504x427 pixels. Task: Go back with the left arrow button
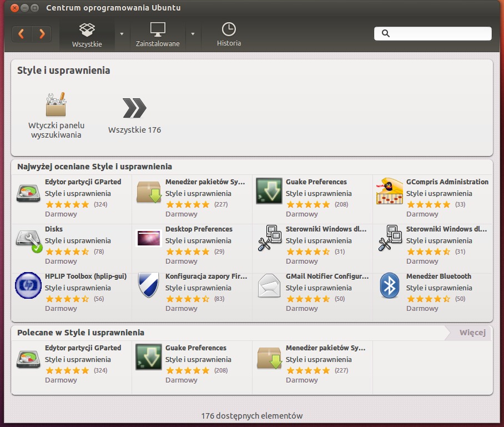pyautogui.click(x=22, y=34)
